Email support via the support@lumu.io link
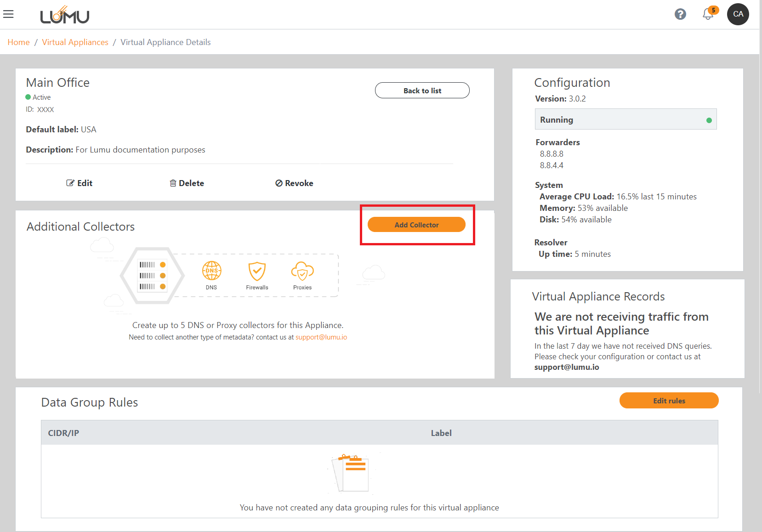 tap(321, 337)
